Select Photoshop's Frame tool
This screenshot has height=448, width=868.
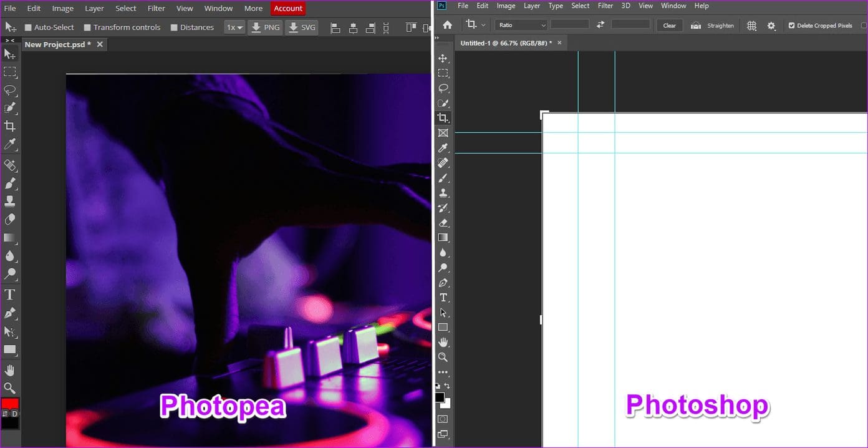point(443,133)
